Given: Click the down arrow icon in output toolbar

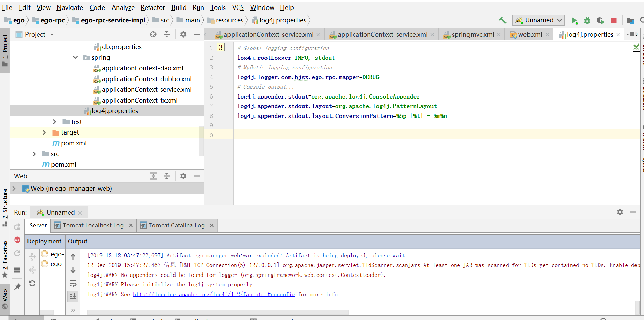Looking at the screenshot, I should click(x=73, y=270).
